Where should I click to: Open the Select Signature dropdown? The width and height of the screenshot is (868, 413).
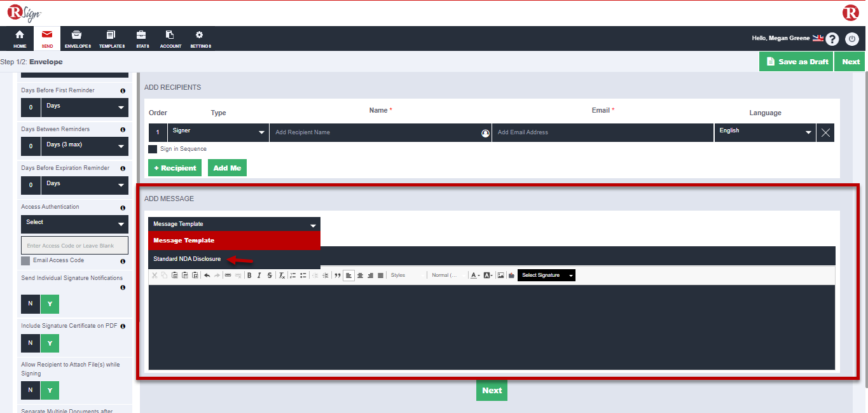[546, 276]
